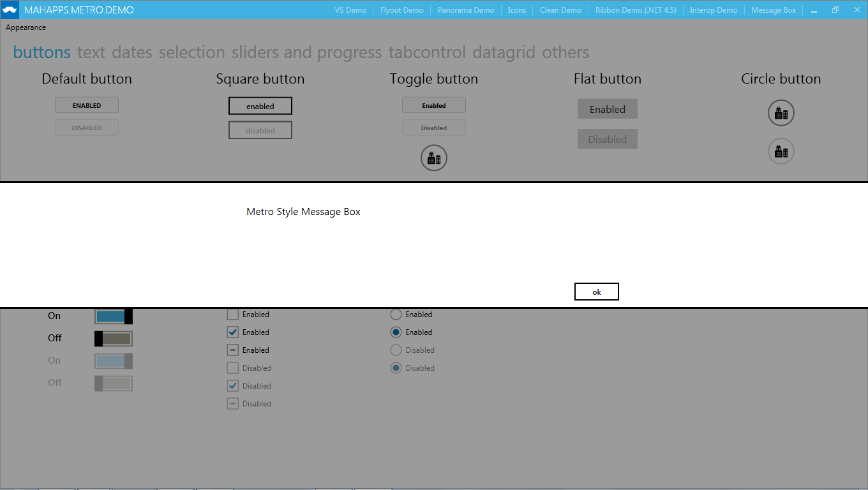Open the Icons command in title bar
The image size is (868, 490).
click(517, 10)
